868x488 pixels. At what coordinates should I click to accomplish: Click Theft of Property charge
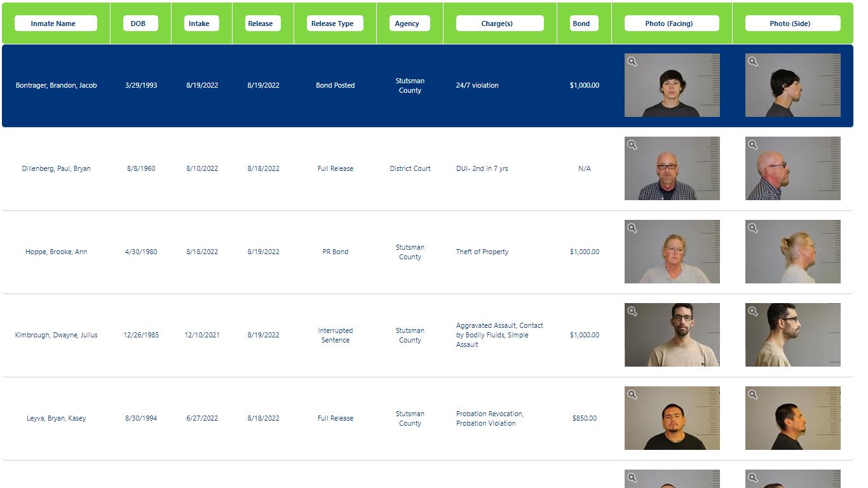coord(482,252)
